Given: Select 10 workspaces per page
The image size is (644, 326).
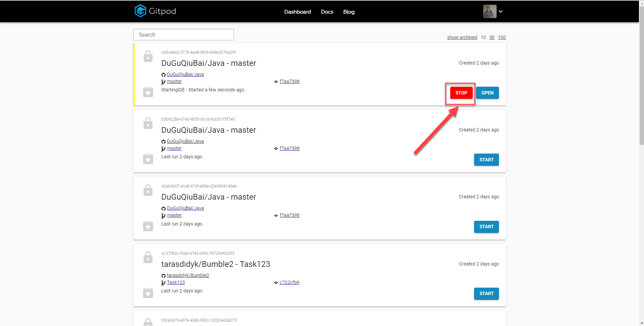Looking at the screenshot, I should [483, 37].
